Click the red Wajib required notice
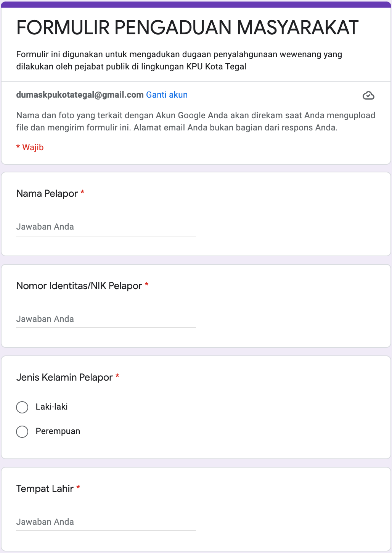Screen dimensions: 392x553 click(x=30, y=148)
